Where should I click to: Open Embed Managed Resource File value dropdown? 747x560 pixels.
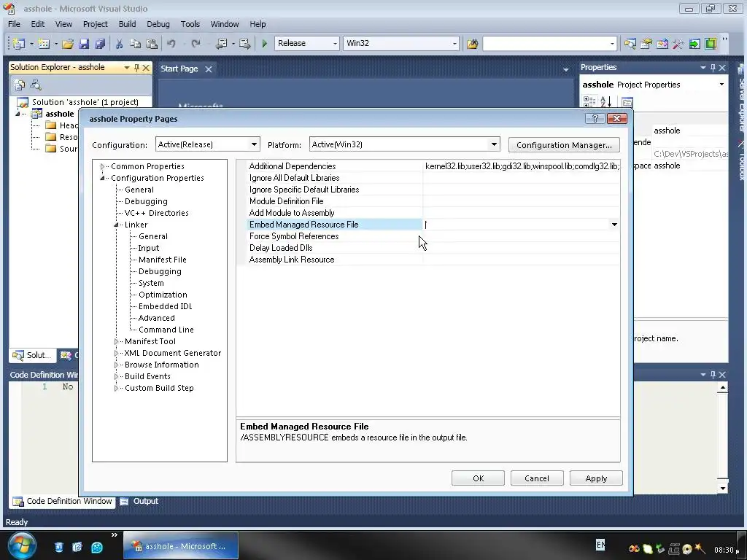614,225
